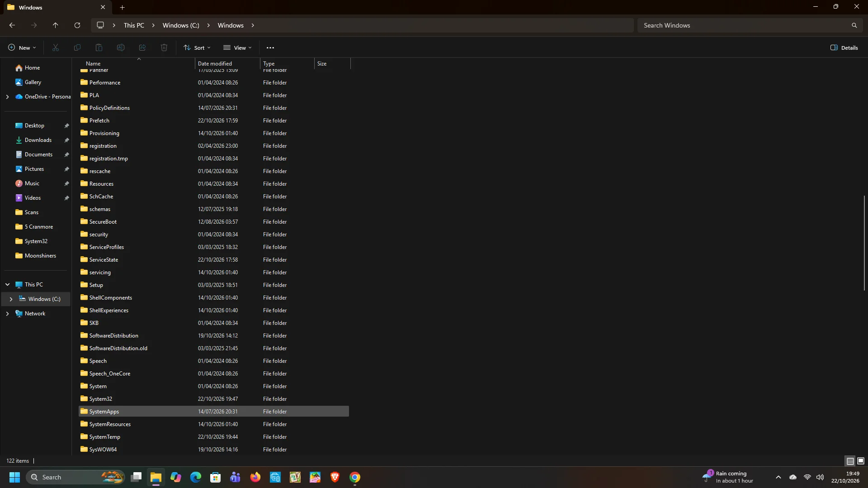Go up one folder level
The width and height of the screenshot is (868, 488).
click(56, 25)
